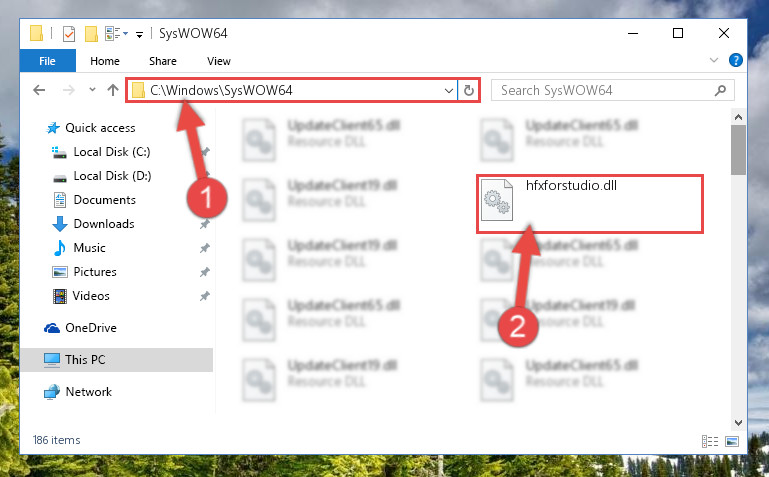Open the recent locations dropdown arrow

(x=92, y=90)
